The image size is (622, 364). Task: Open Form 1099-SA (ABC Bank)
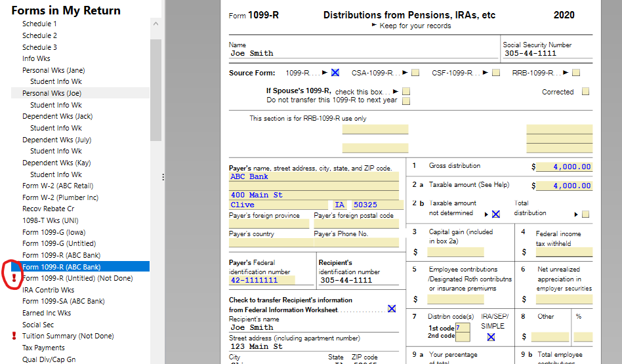click(64, 301)
